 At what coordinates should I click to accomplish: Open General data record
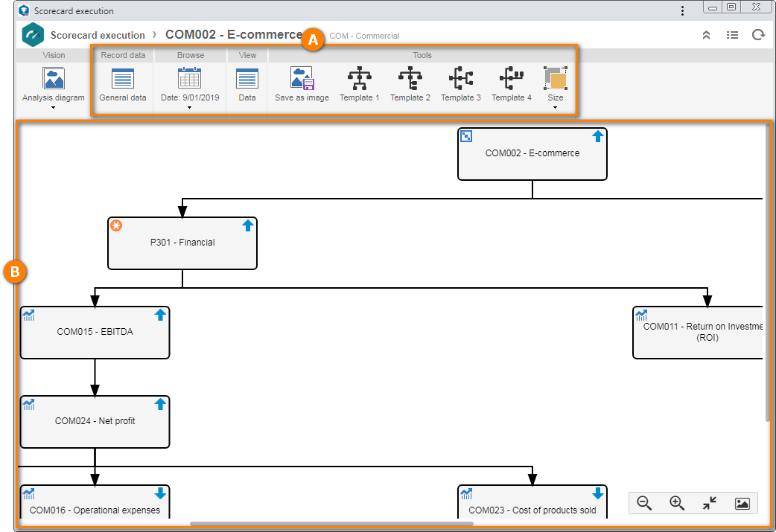pos(123,85)
